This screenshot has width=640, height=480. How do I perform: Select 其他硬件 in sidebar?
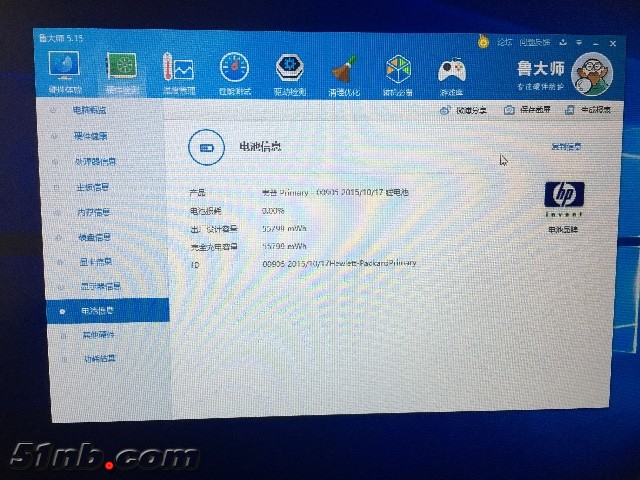click(98, 335)
